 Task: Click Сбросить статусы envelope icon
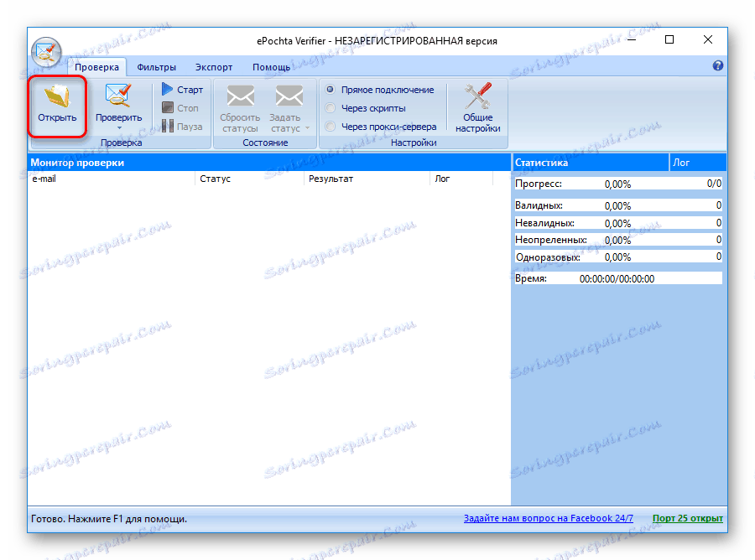tap(240, 96)
